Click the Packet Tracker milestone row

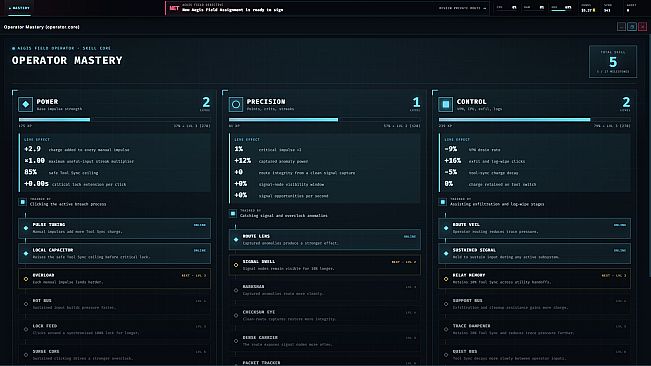[x=325, y=362]
